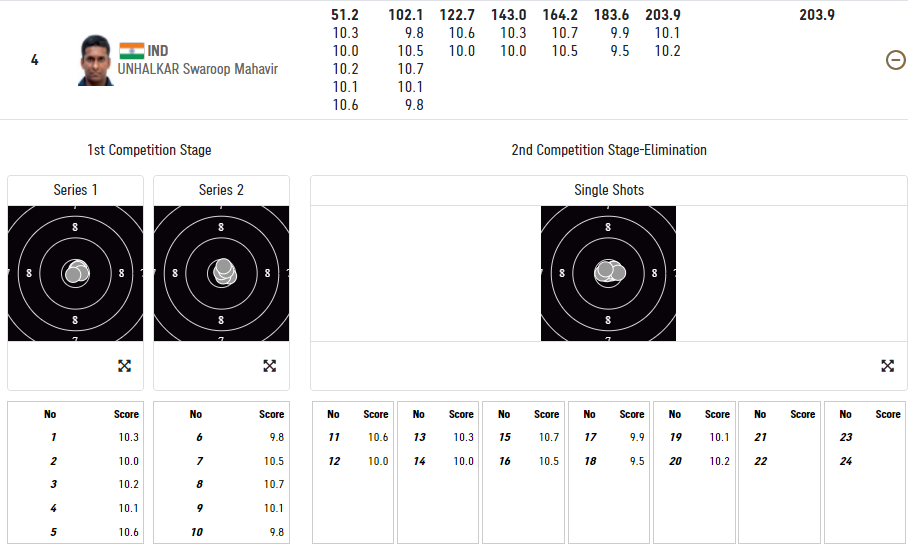Click the IND country code label
The image size is (908, 546).
click(x=158, y=51)
